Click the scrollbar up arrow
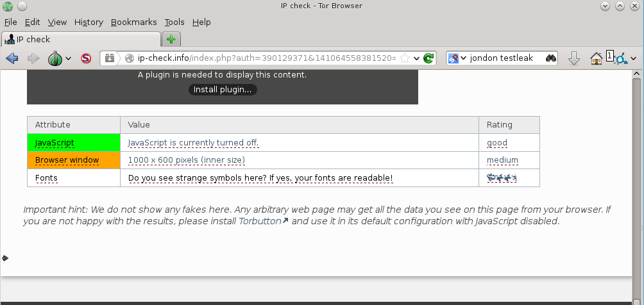The width and height of the screenshot is (644, 305). [x=636, y=74]
